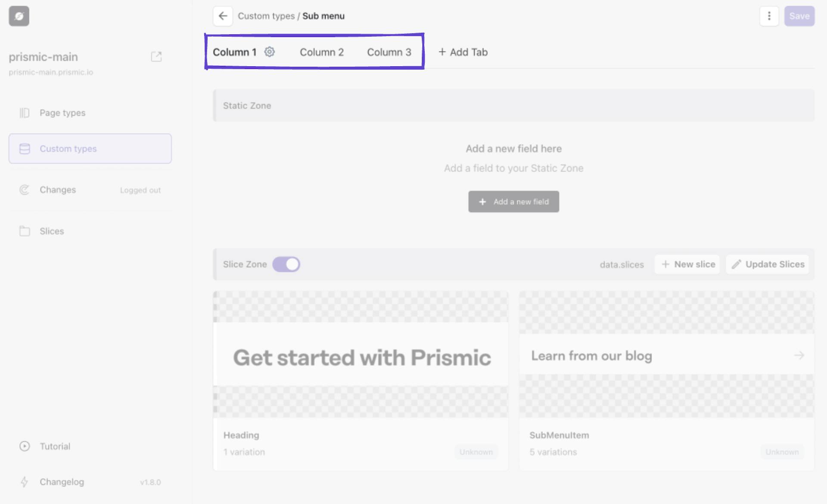The image size is (827, 504).
Task: Click the Tutorial play icon
Action: click(x=25, y=446)
